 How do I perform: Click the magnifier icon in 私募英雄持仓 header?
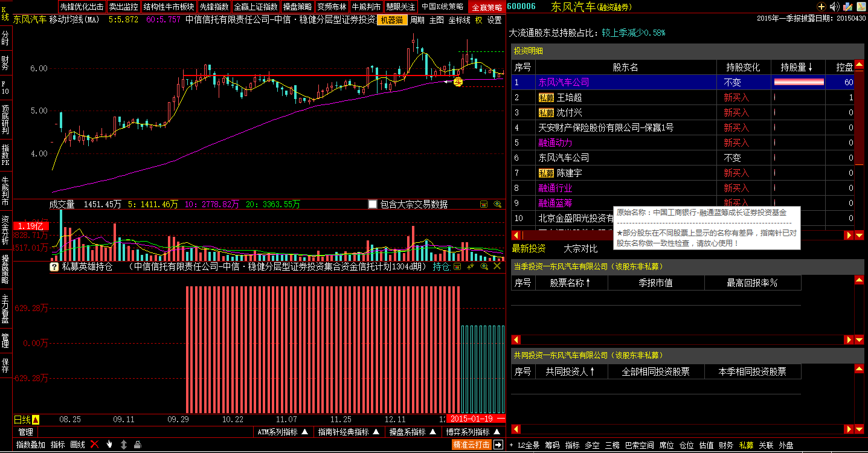[x=484, y=266]
